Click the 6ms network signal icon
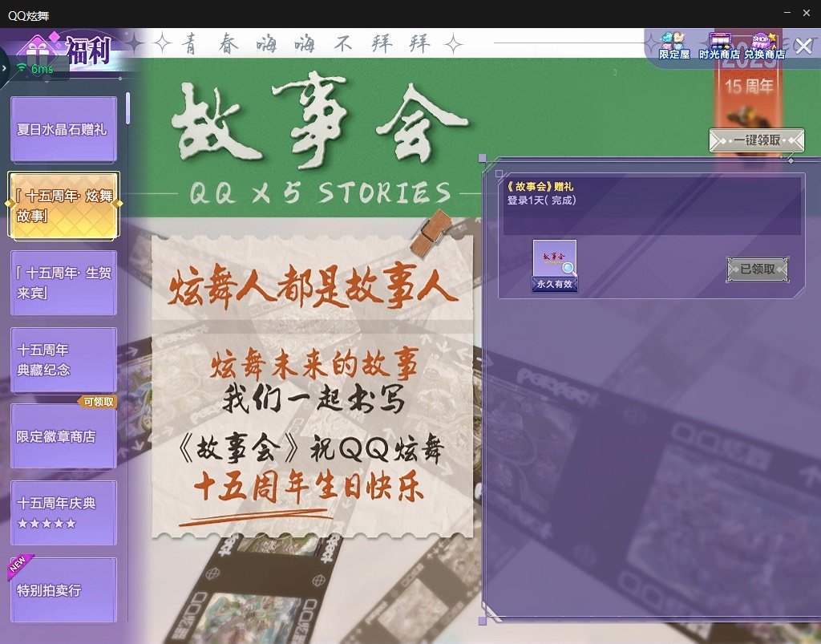The image size is (821, 644). 22,68
